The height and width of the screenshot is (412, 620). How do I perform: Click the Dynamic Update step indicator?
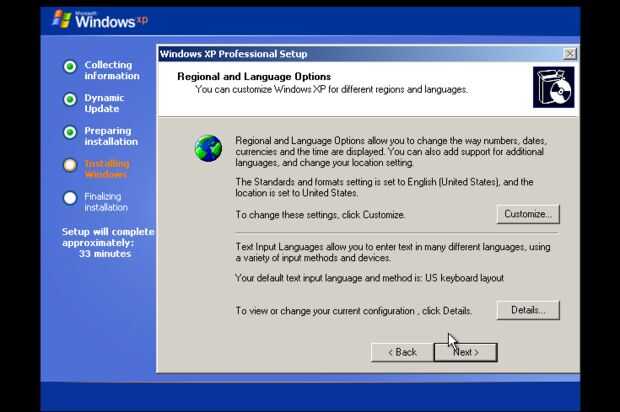(70, 99)
